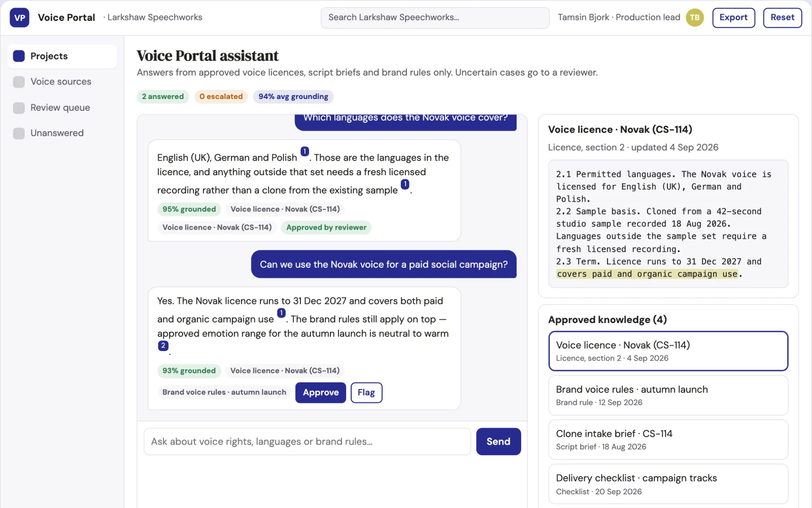Click the Ask about voice rights input
Screen dimensions: 812x508
click(x=307, y=441)
